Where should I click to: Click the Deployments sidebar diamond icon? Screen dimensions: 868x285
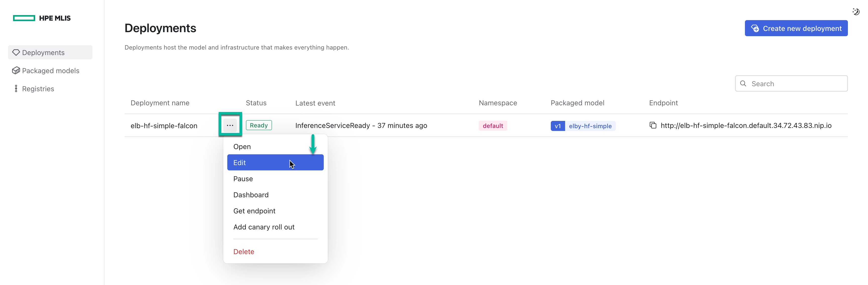16,52
